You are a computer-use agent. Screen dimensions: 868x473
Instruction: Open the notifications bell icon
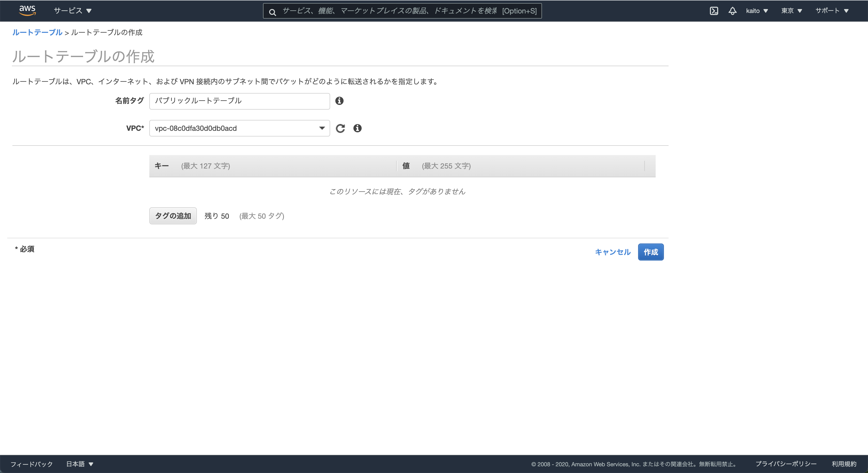point(732,11)
